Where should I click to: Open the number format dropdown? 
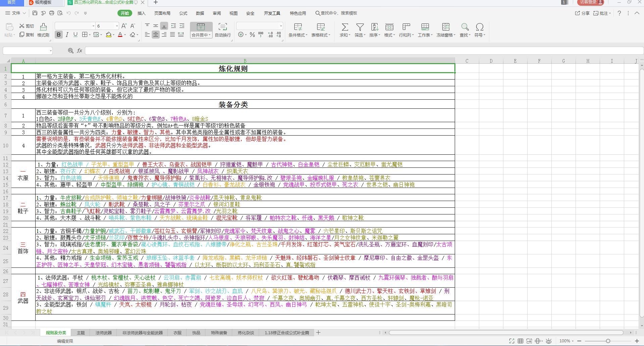tap(281, 26)
